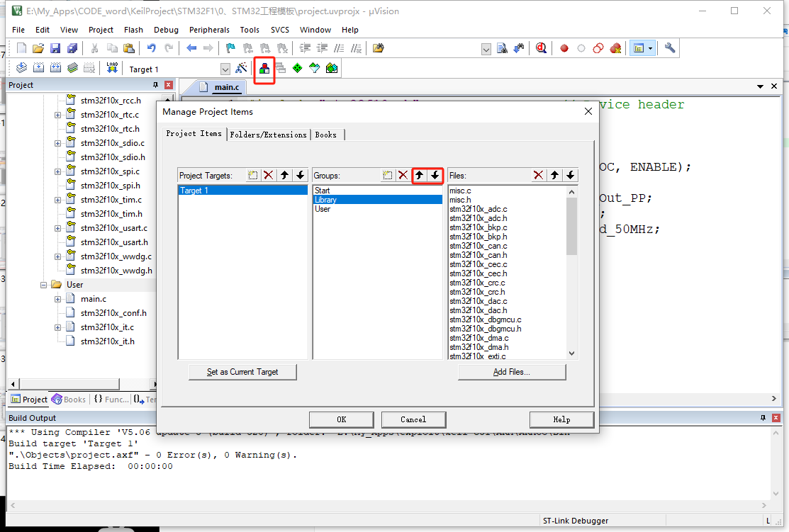
Task: Insert a bookmark with the flag icon
Action: (x=230, y=48)
